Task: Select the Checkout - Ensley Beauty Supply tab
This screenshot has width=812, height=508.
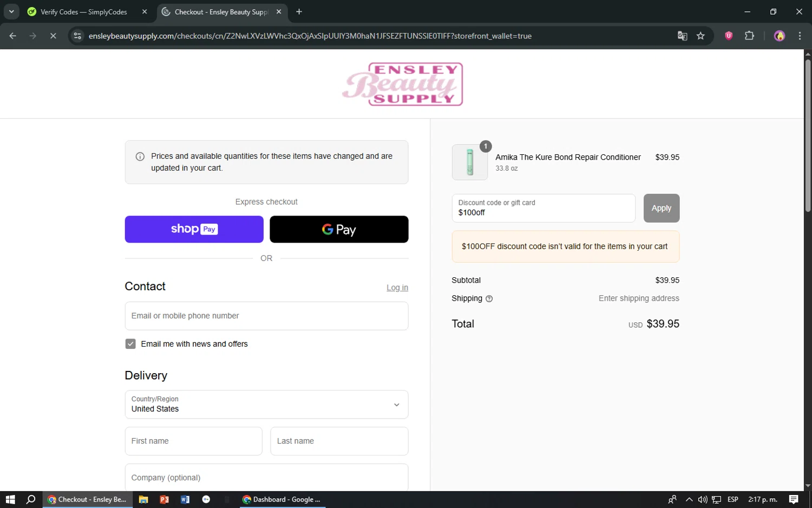Action: click(222, 11)
